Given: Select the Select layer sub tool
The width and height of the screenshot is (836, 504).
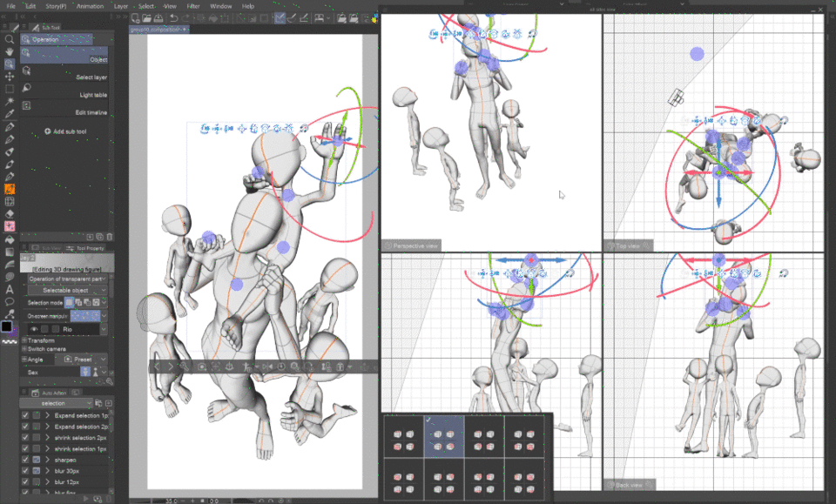Looking at the screenshot, I should 64,73.
